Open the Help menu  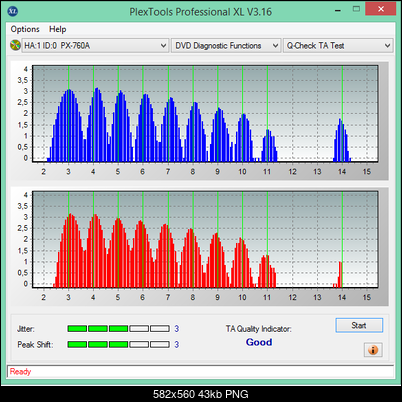58,29
